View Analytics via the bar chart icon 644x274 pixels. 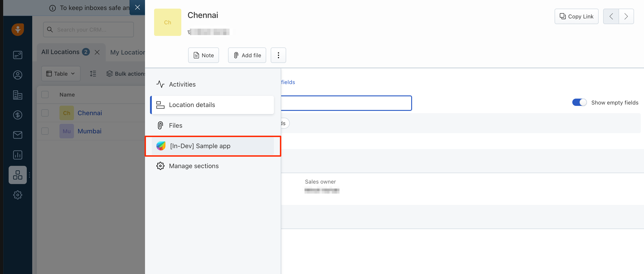[17, 155]
